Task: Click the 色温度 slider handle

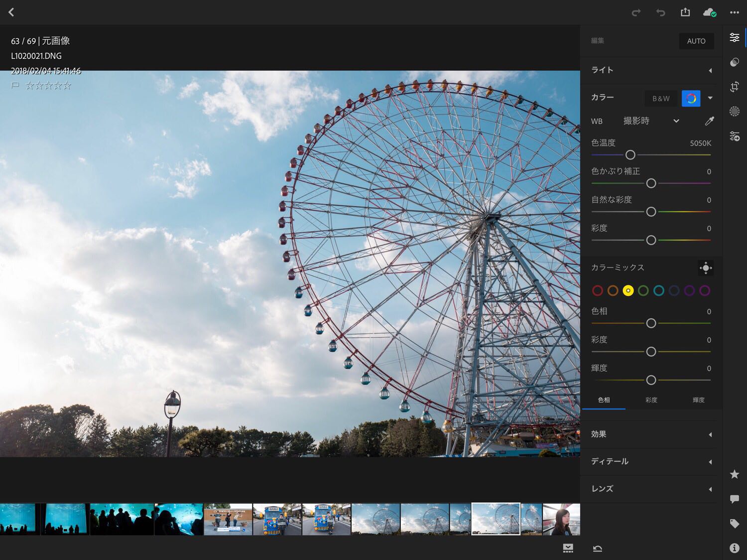Action: coord(630,155)
